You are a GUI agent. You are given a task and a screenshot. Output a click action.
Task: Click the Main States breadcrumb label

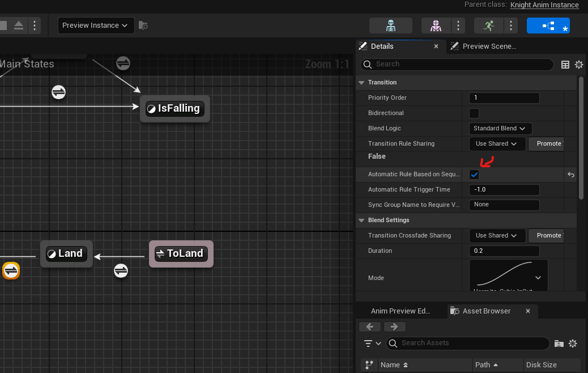click(27, 64)
